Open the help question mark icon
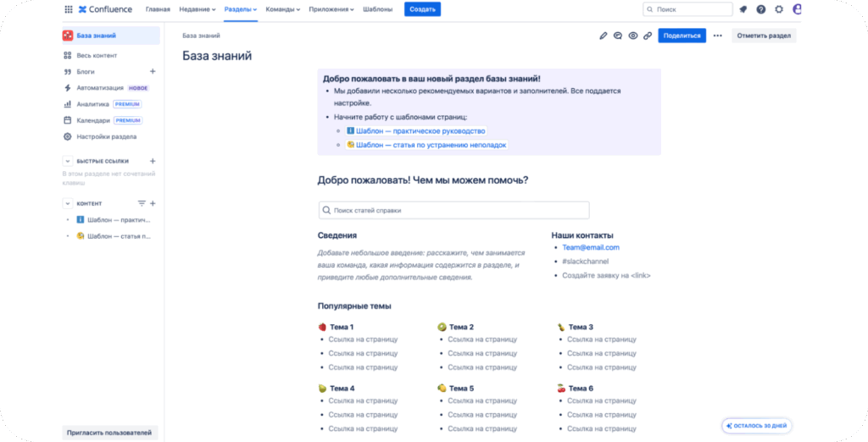Image resolution: width=868 pixels, height=442 pixels. tap(761, 9)
